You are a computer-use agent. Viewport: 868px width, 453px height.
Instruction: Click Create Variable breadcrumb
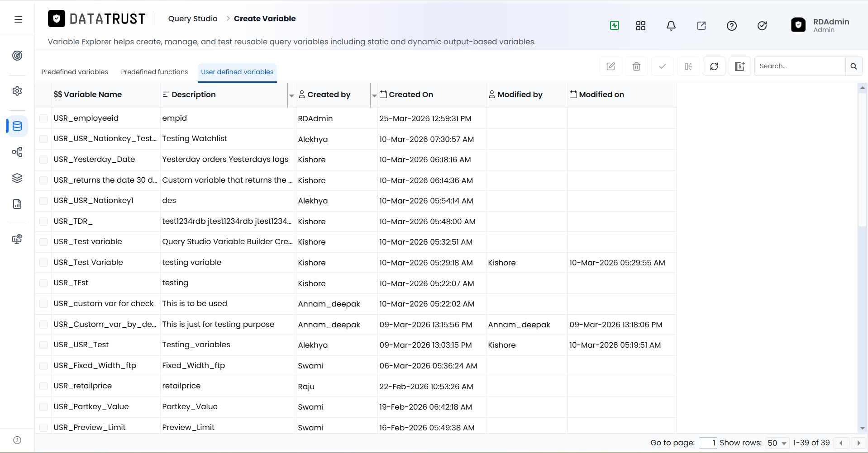265,19
